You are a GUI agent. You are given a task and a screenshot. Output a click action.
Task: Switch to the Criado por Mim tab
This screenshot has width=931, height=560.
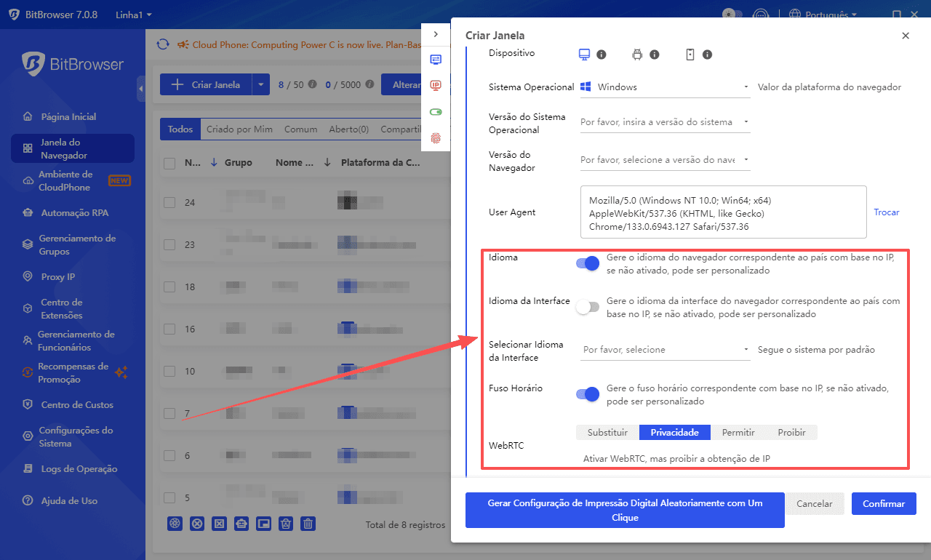click(240, 129)
